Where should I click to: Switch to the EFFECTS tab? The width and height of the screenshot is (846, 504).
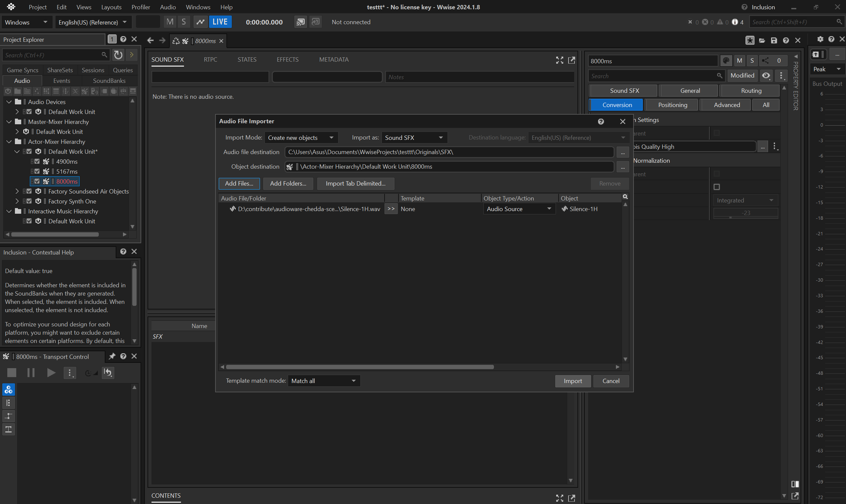click(287, 59)
